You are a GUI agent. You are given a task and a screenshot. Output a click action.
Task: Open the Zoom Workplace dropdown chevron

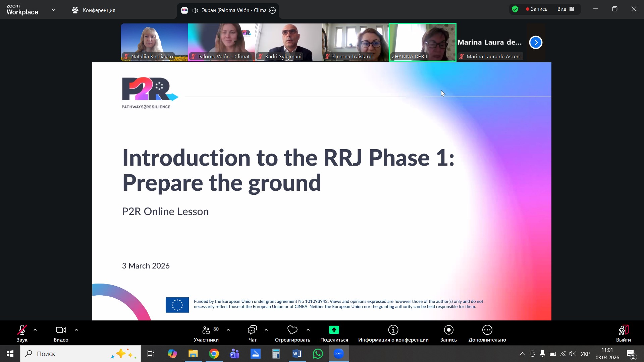54,10
